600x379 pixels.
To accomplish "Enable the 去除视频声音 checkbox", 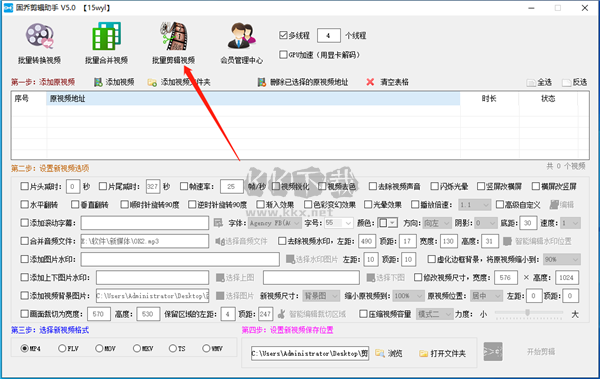I will tap(373, 186).
